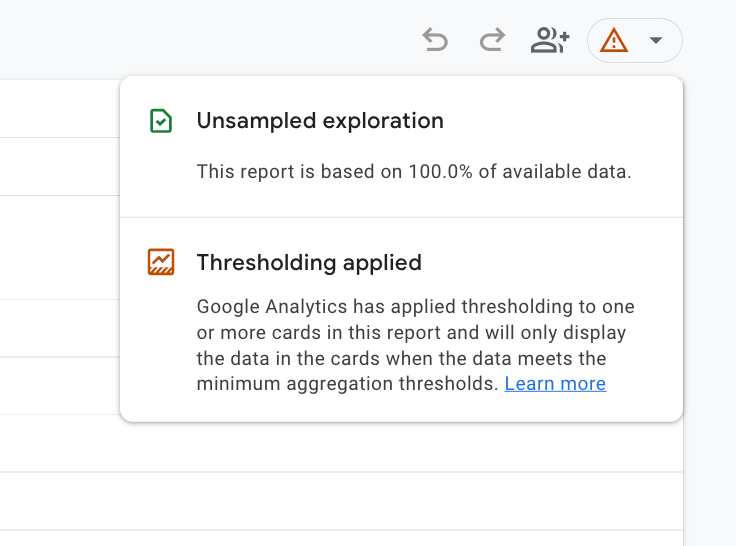Select the 'Thresholding applied' heading
This screenshot has width=736, height=546.
(309, 262)
